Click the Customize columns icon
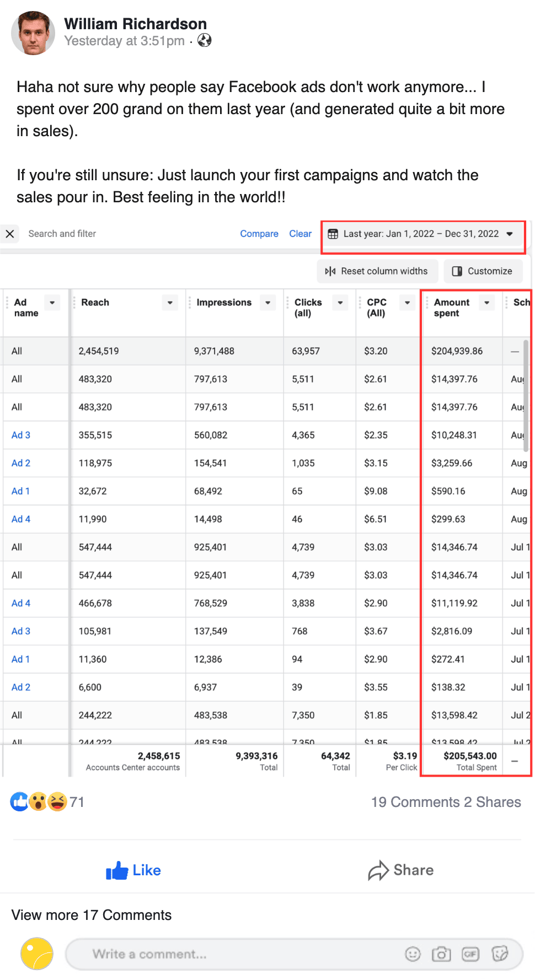This screenshot has height=980, width=535. 457,271
